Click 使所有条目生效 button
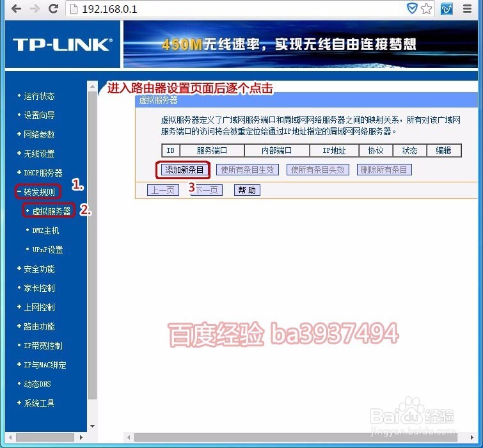 tap(248, 170)
